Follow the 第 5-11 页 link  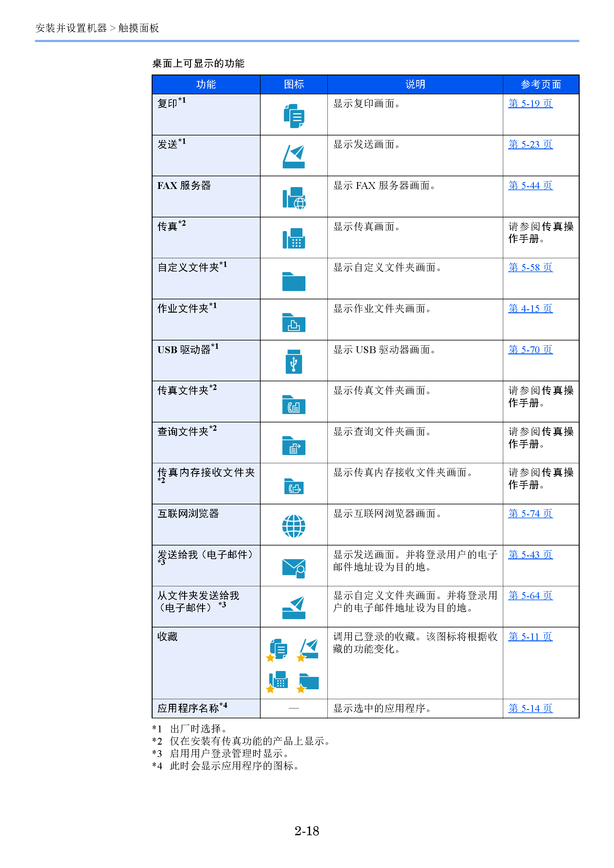point(530,636)
